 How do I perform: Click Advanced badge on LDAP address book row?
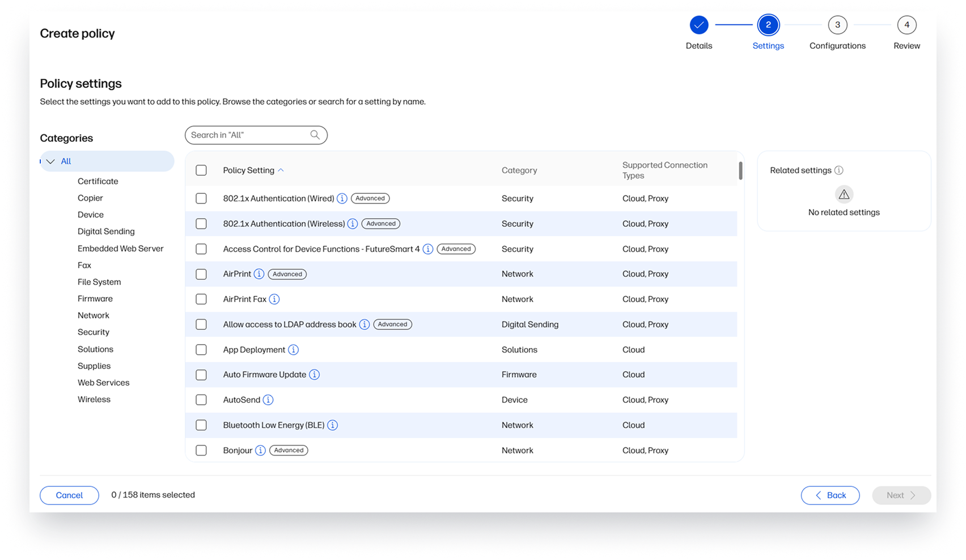click(393, 324)
